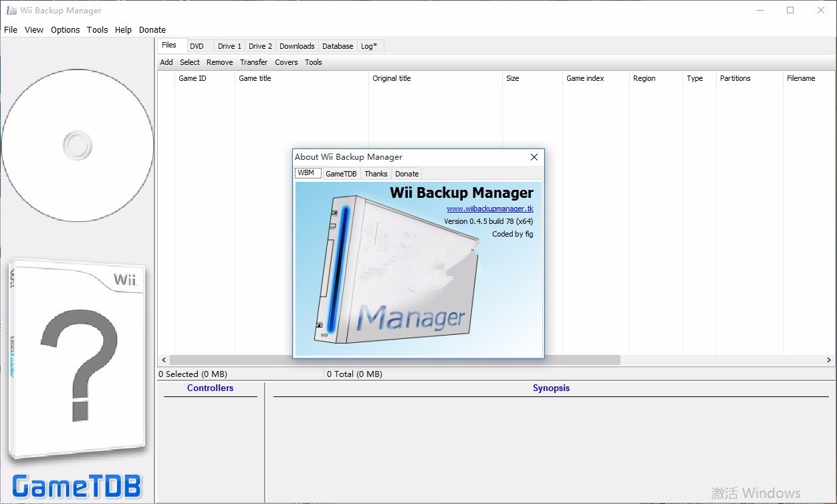Close the About Wii Backup Manager dialog
This screenshot has height=504, width=837.
(x=533, y=157)
